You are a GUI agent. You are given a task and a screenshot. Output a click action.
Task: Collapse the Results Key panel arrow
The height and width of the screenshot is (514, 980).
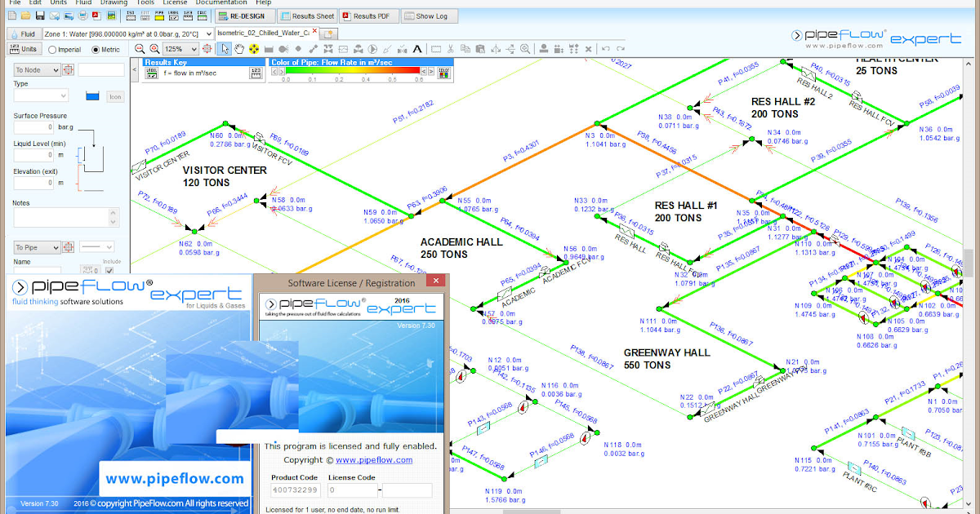pos(135,69)
